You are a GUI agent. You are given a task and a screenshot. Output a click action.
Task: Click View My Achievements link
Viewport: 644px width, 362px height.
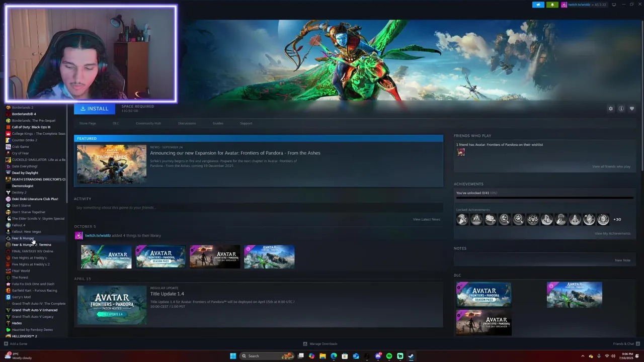tap(612, 233)
